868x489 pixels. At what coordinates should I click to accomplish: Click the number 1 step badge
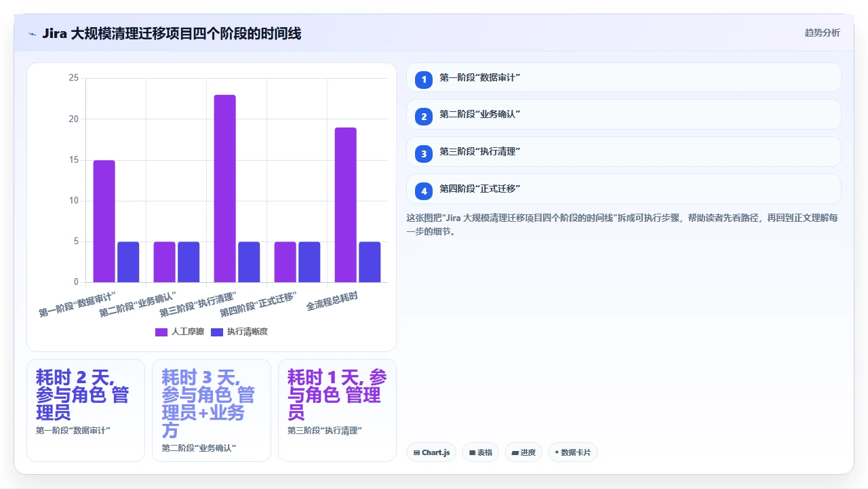[x=424, y=79]
